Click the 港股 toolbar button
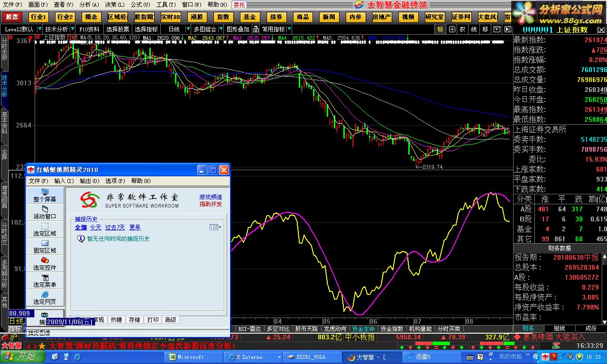The width and height of the screenshot is (607, 364). click(x=197, y=17)
